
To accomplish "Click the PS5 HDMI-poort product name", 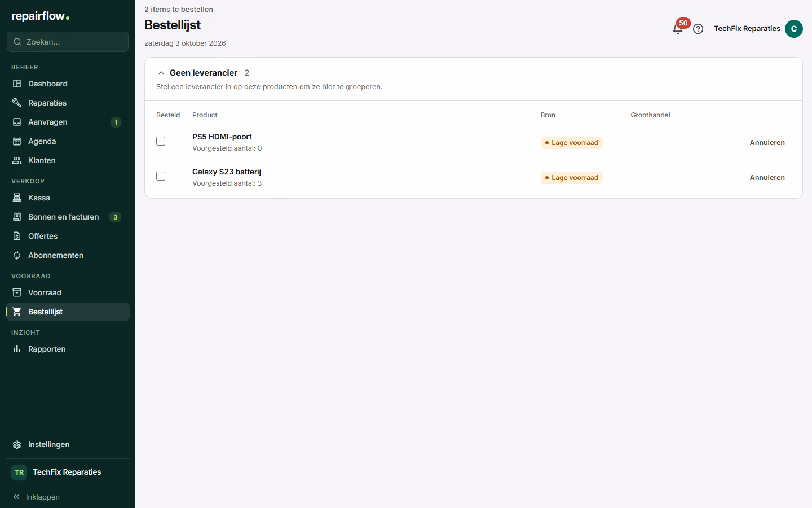I will pyautogui.click(x=222, y=137).
